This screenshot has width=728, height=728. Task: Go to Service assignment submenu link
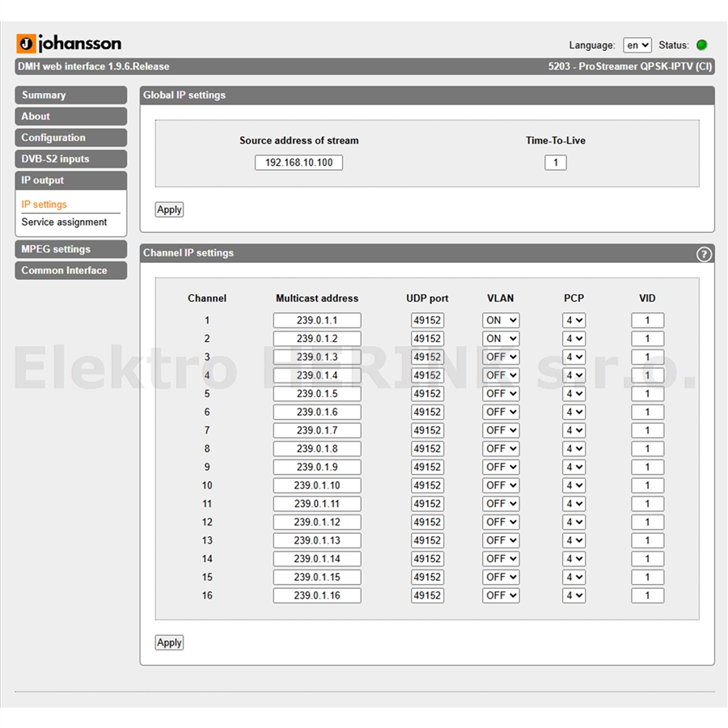pyautogui.click(x=64, y=222)
